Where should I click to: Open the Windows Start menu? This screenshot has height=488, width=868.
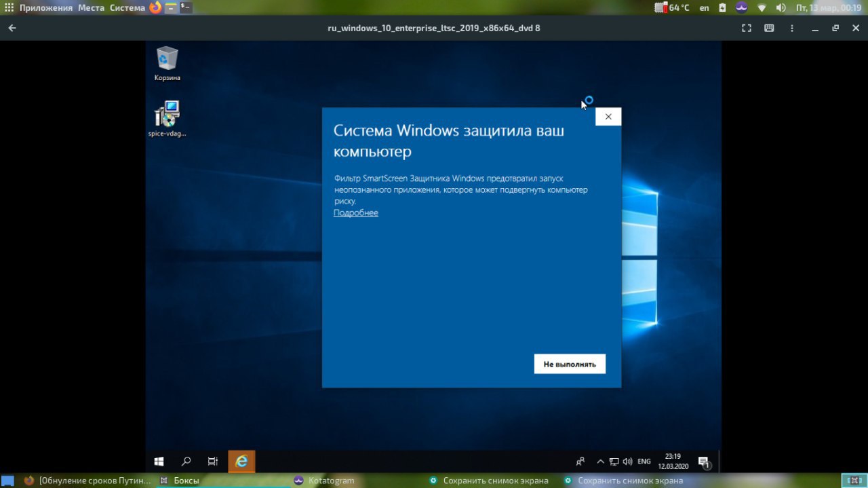159,462
